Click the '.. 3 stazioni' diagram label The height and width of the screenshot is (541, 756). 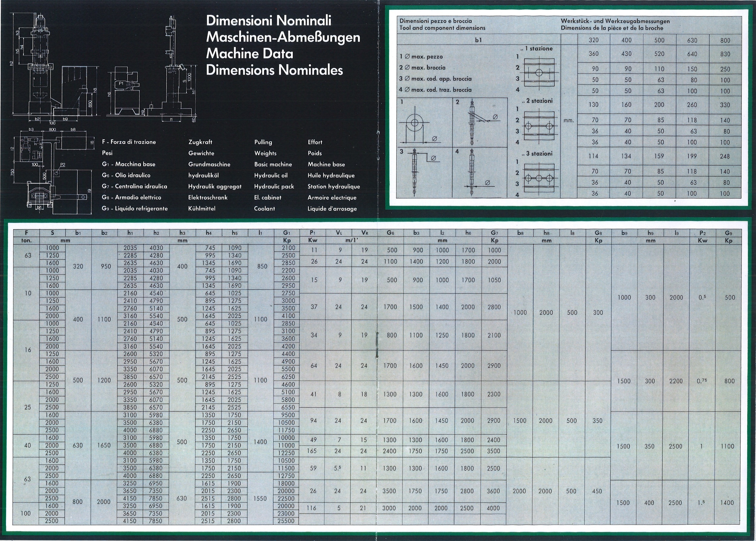coord(537,154)
